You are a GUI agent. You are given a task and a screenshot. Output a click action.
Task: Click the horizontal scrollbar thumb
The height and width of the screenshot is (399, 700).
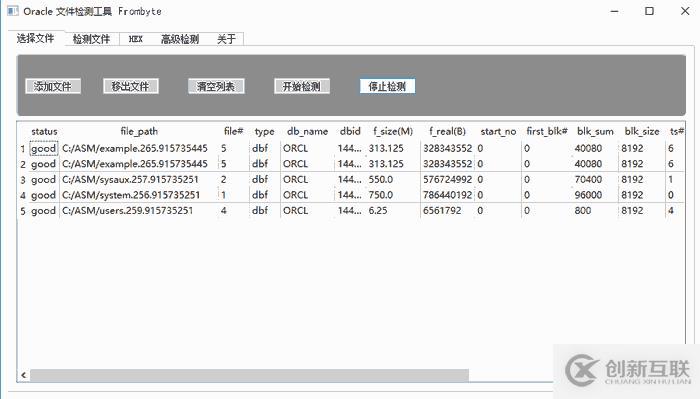[250, 375]
